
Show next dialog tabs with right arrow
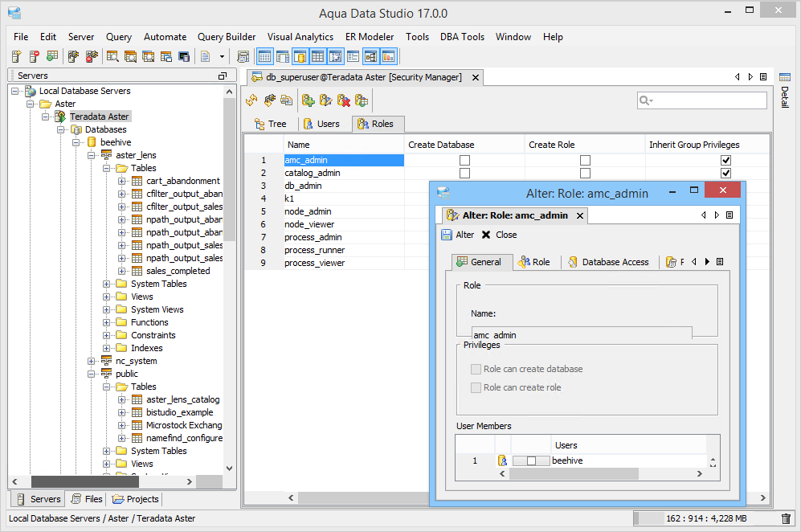(x=707, y=262)
